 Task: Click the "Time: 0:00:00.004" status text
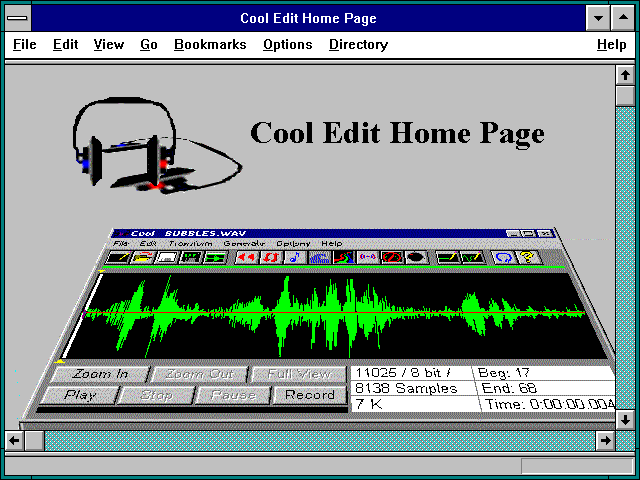549,404
